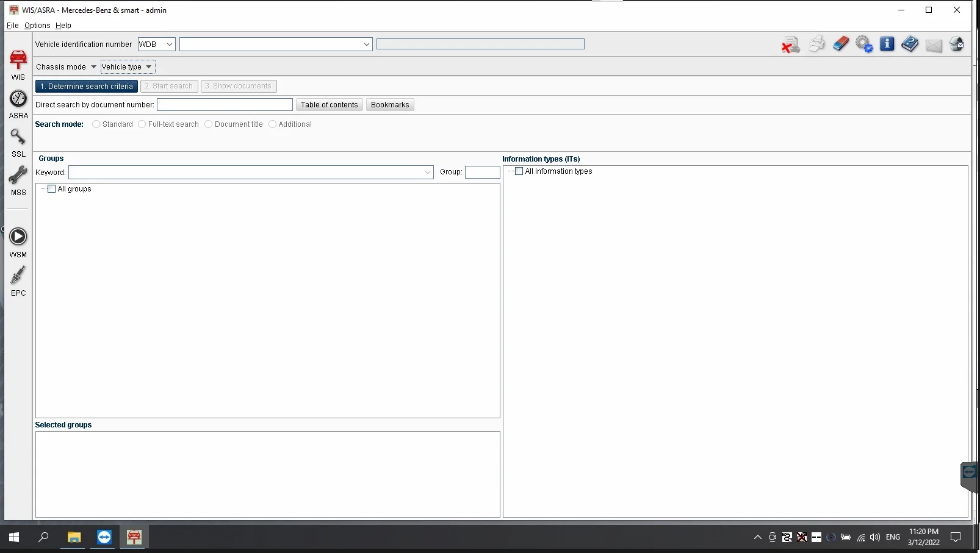Viewport: 980px width, 553px height.
Task: Open the Help menu
Action: pyautogui.click(x=63, y=26)
